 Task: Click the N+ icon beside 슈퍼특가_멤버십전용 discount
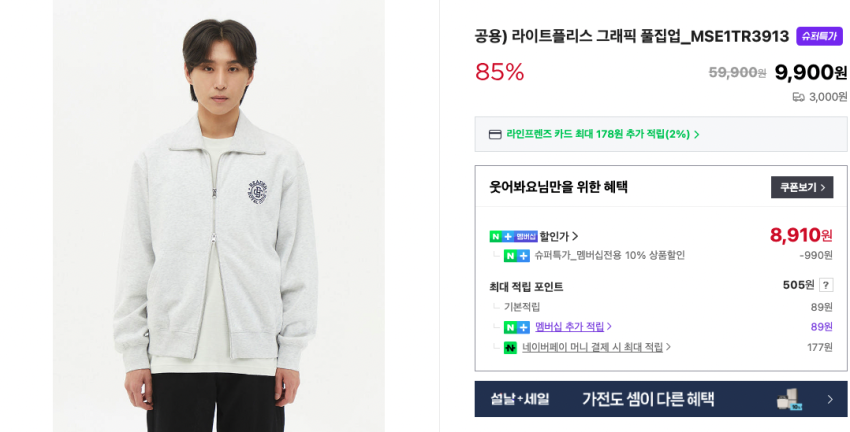coord(517,256)
